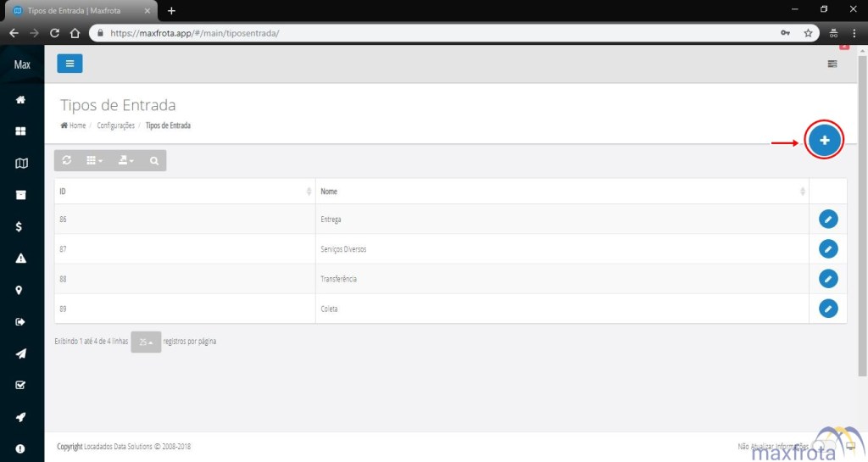The height and width of the screenshot is (462, 868).
Task: Toggle sidebar with the blue hamburger button
Action: (x=70, y=64)
